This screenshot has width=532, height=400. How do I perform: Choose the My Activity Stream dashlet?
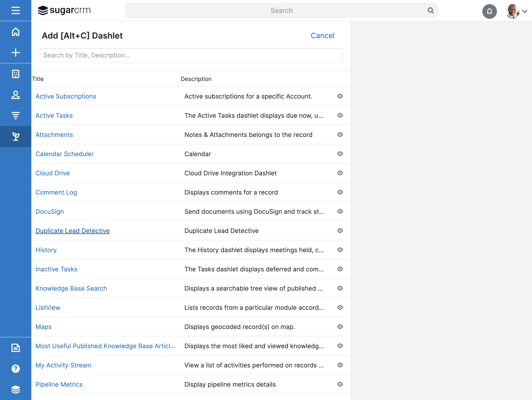pos(63,365)
